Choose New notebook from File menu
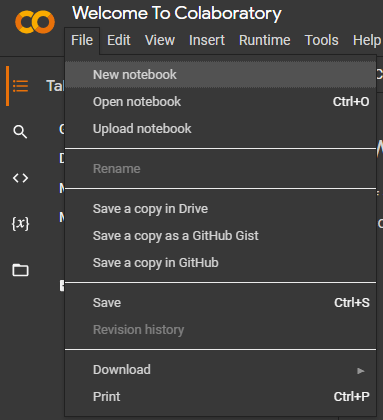Image resolution: width=383 pixels, height=420 pixels. 220,75
